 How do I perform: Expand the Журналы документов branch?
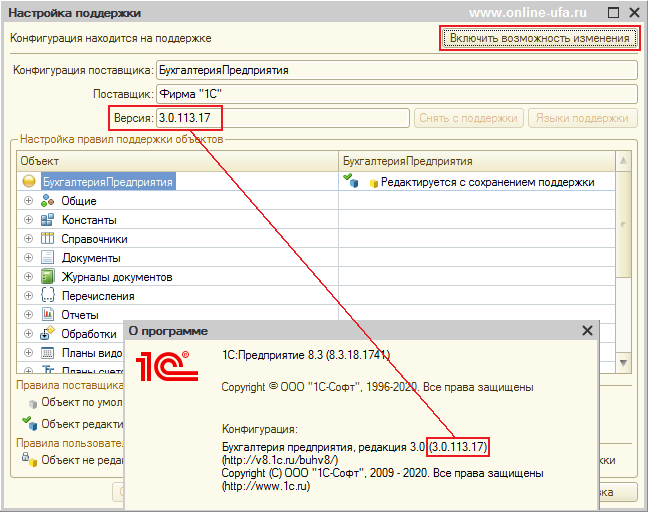point(29,277)
